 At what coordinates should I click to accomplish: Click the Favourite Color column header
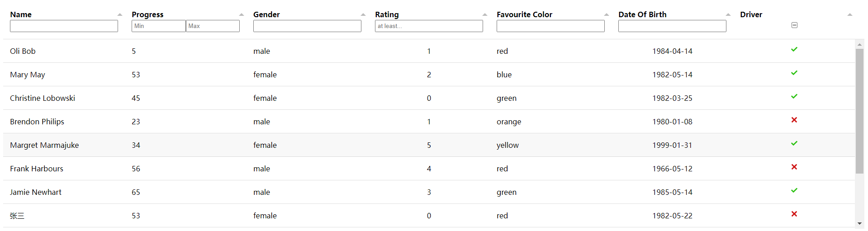tap(524, 14)
